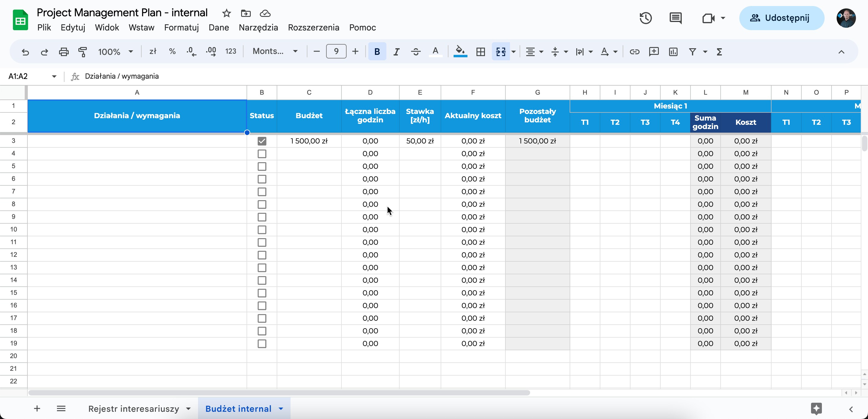Click the insert link icon
Screen dimensions: 868x419
coord(634,52)
